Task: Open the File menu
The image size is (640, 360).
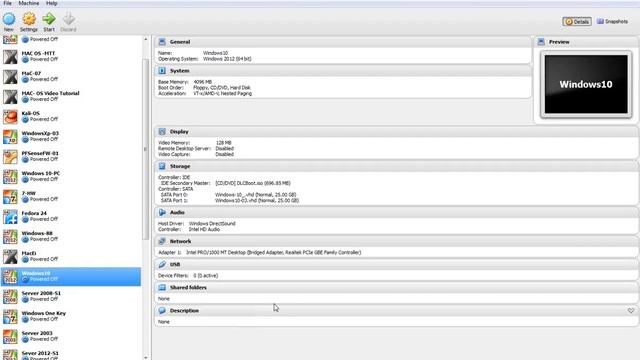Action: pos(7,3)
